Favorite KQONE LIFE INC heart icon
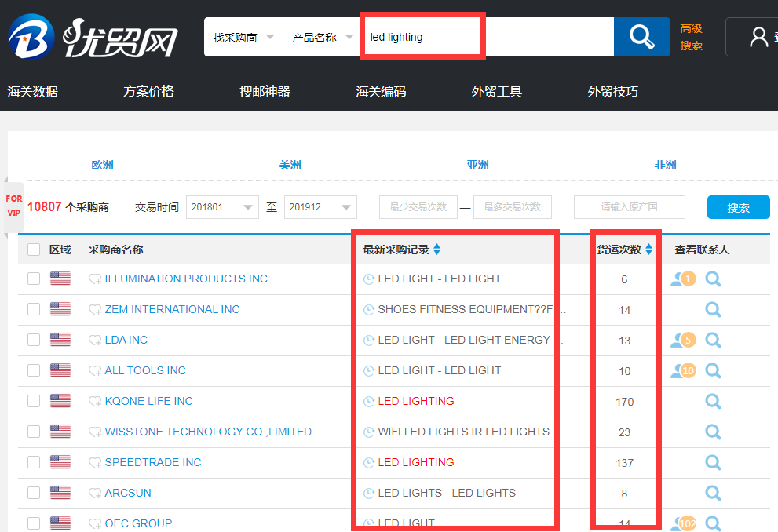 tap(95, 402)
